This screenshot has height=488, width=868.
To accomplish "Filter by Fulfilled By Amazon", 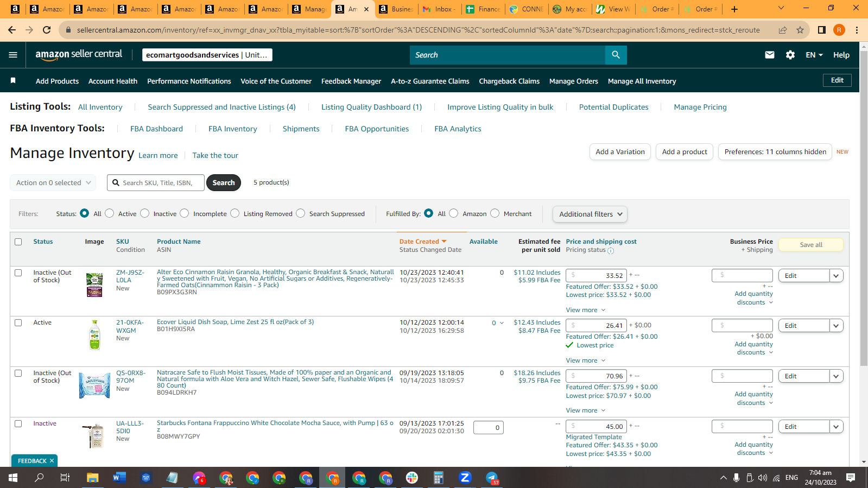I will coord(454,213).
